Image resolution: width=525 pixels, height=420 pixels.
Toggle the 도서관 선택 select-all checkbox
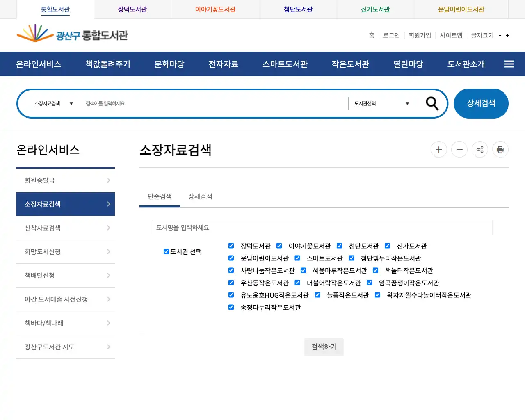click(x=166, y=252)
